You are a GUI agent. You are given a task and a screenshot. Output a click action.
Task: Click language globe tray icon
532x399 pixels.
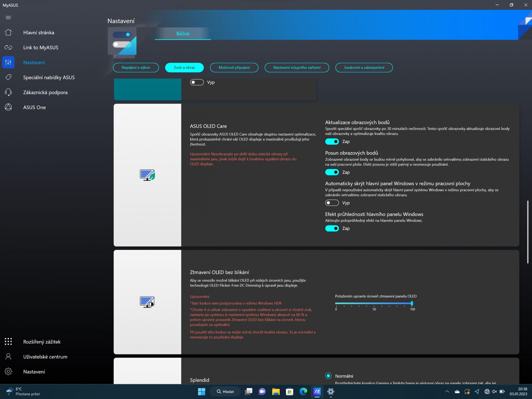point(487,391)
